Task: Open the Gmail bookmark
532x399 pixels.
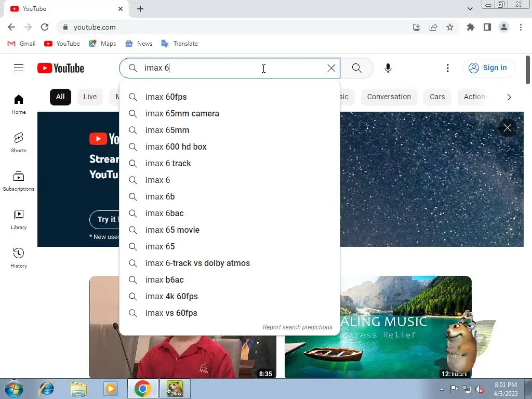Action: point(21,44)
